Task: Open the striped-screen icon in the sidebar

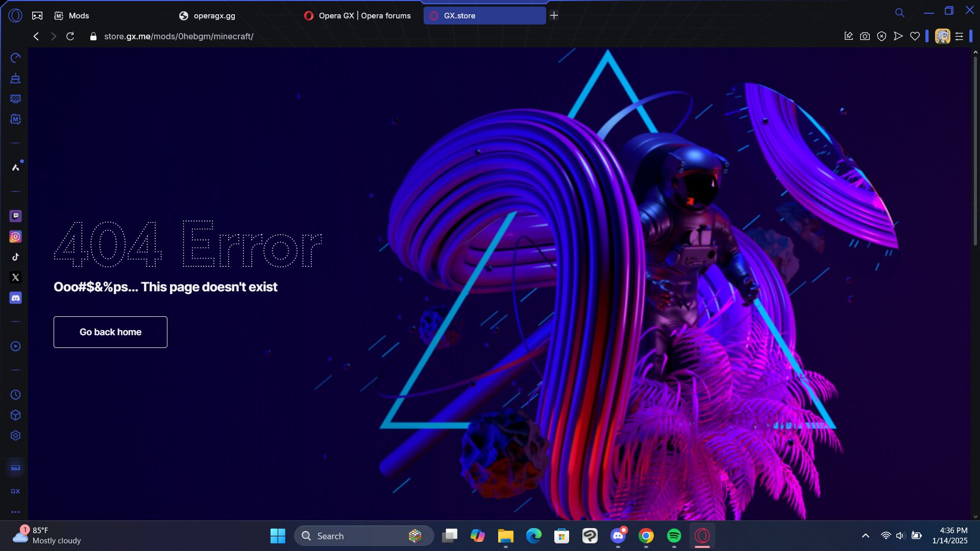Action: click(16, 99)
